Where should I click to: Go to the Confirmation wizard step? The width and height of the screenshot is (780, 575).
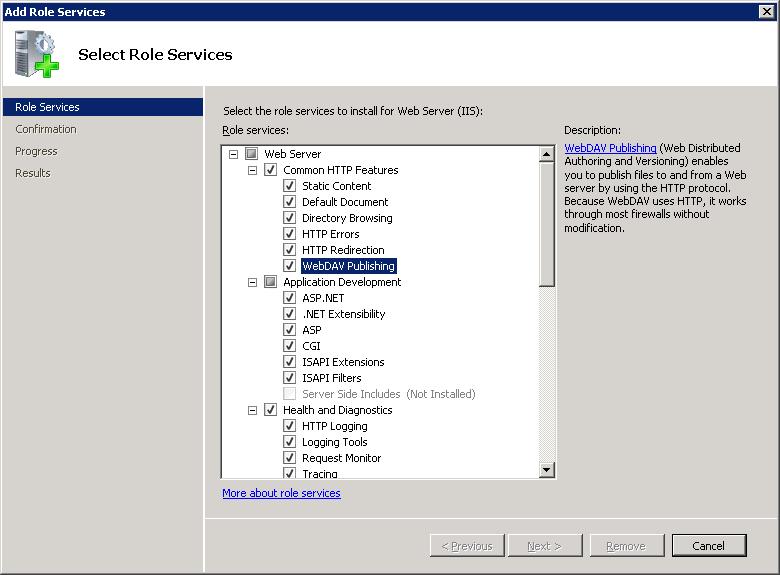coord(46,129)
